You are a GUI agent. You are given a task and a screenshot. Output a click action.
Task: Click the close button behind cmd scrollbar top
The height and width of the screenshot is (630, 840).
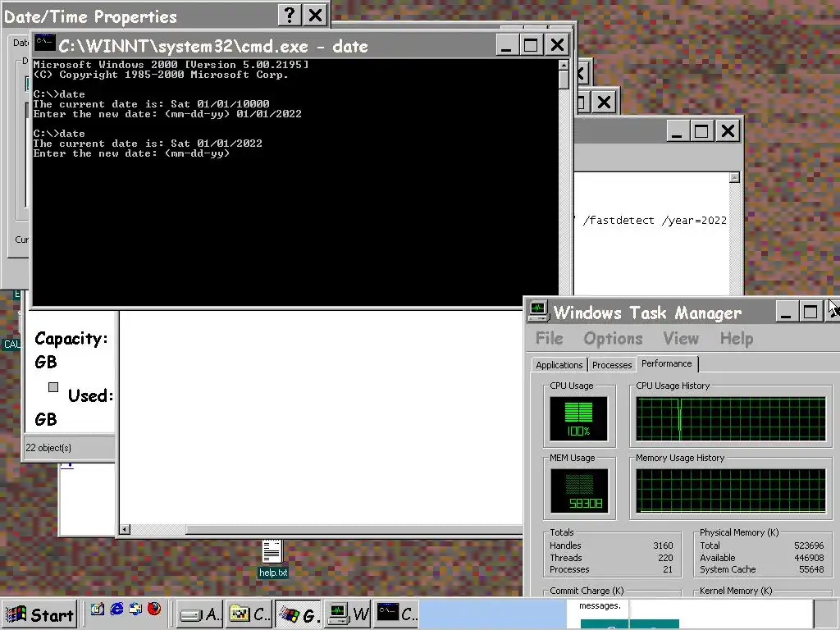click(582, 72)
